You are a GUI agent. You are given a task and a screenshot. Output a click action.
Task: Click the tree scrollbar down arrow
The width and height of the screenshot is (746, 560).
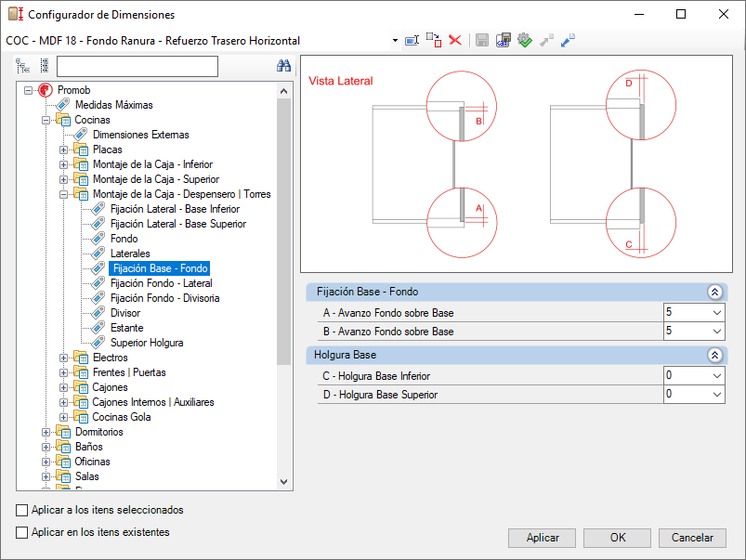pos(284,481)
